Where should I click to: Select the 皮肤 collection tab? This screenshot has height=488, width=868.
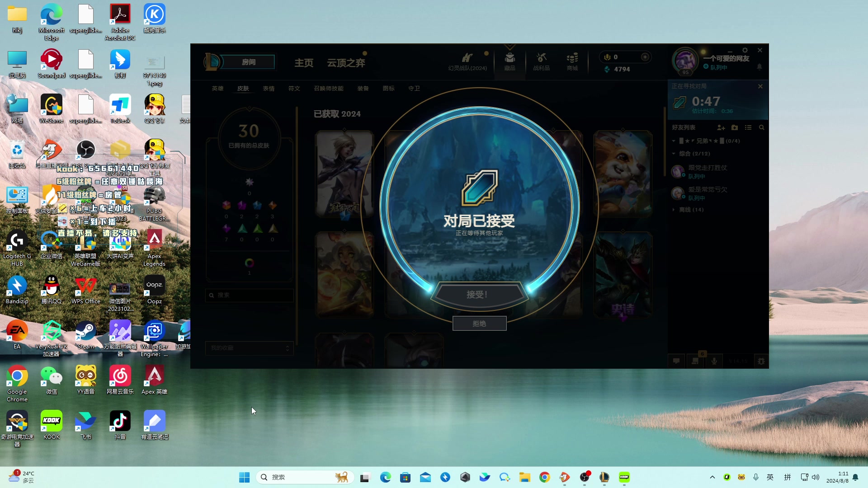[243, 89]
